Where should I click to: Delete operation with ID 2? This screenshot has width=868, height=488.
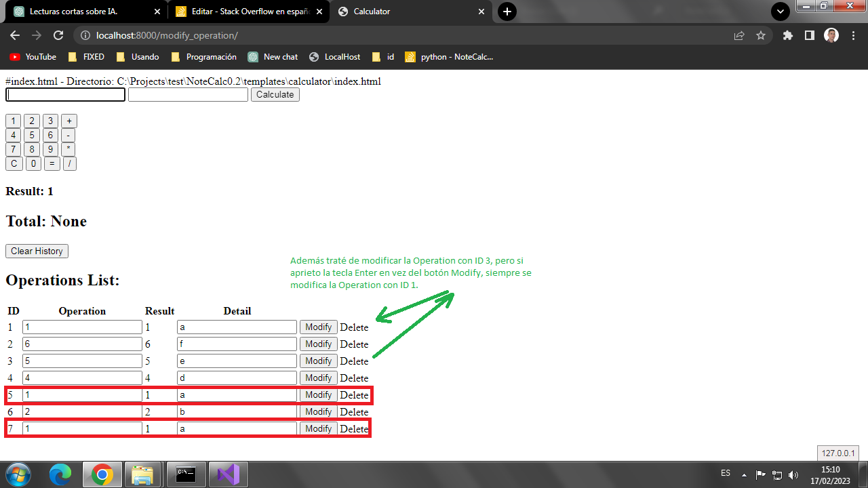pos(354,344)
